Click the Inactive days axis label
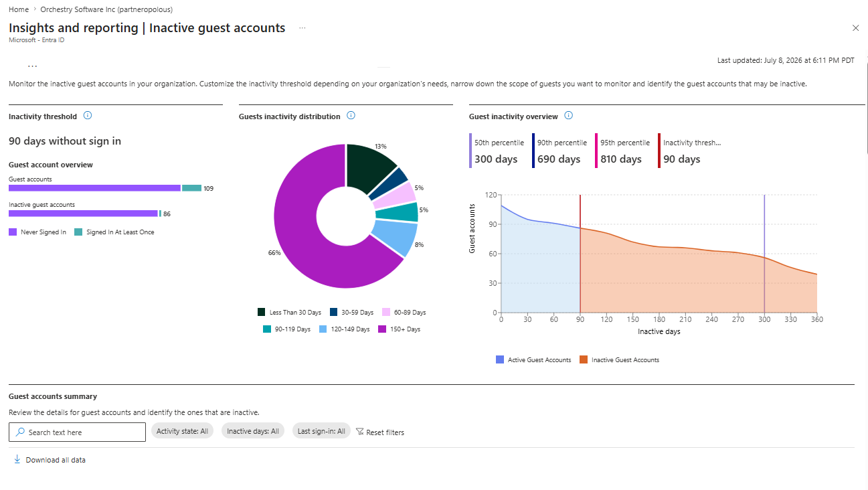Viewport: 868px width, 490px height. tap(659, 331)
